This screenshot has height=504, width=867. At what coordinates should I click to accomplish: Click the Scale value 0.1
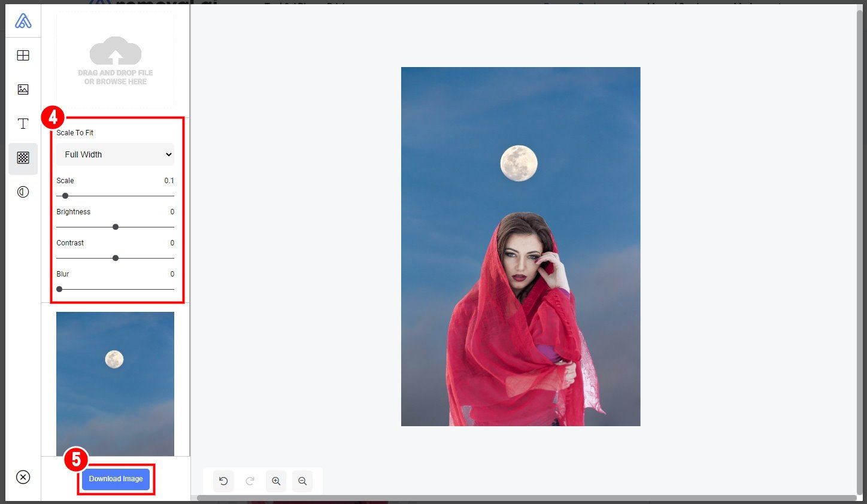point(169,181)
